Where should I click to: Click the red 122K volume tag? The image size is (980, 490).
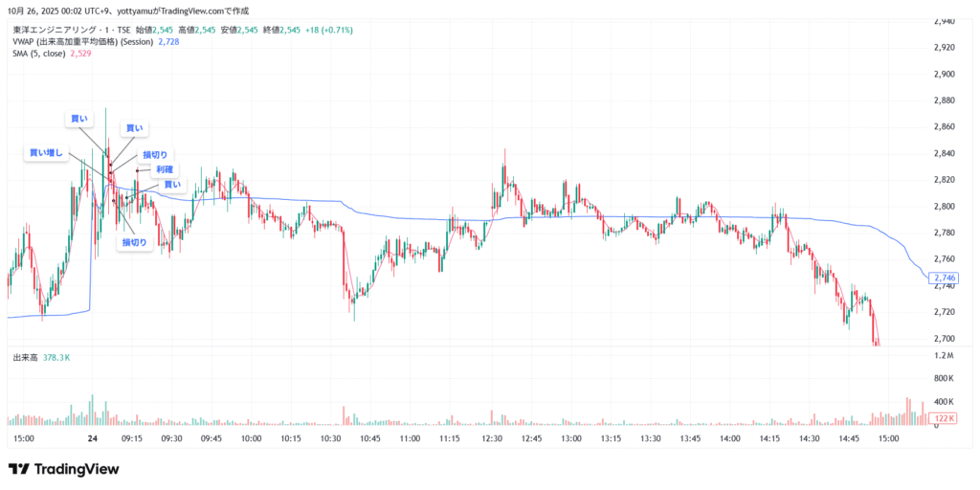tap(945, 419)
